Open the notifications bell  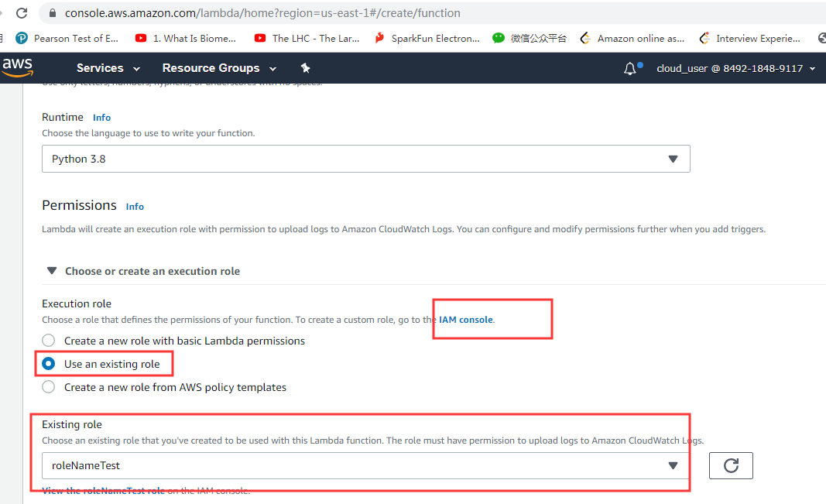[x=629, y=67]
